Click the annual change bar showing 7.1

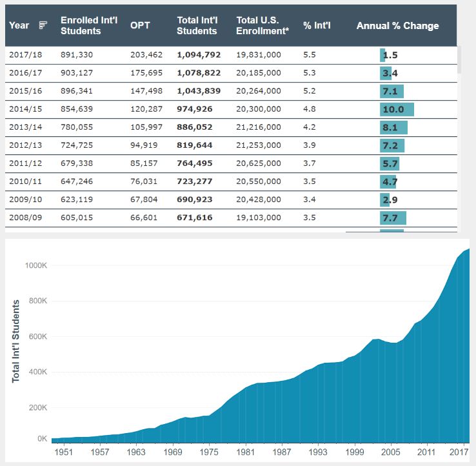click(x=392, y=92)
